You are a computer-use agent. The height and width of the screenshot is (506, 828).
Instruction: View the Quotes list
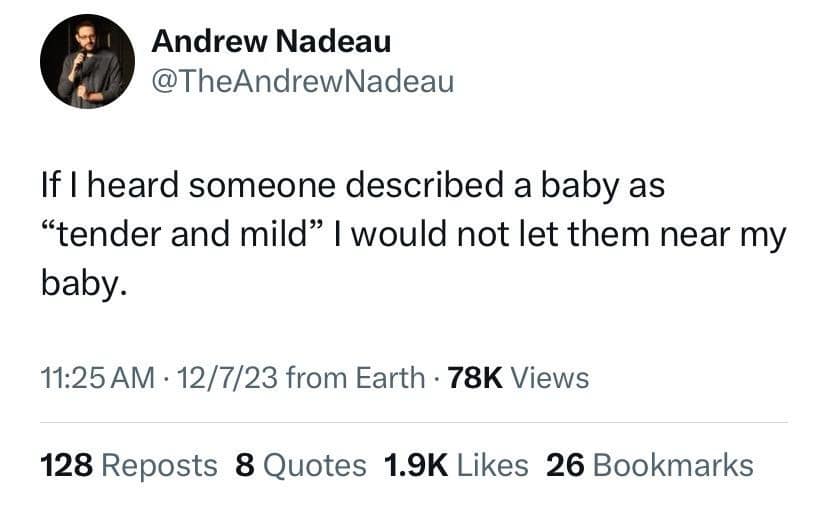click(x=314, y=464)
